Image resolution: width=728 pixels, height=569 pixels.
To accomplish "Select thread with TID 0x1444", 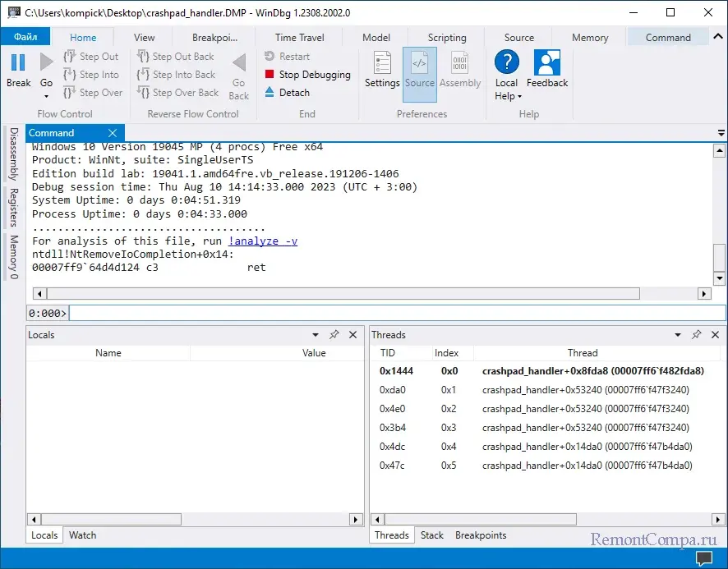I will click(x=546, y=371).
